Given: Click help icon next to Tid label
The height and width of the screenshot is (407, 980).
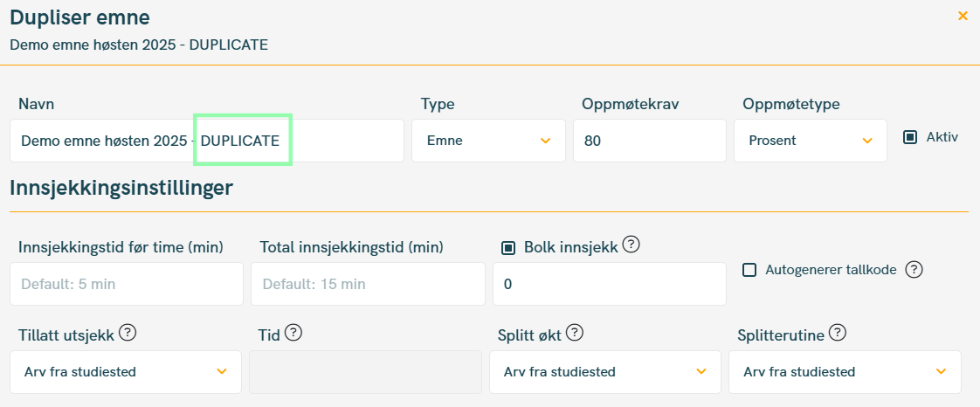Looking at the screenshot, I should pos(293,332).
